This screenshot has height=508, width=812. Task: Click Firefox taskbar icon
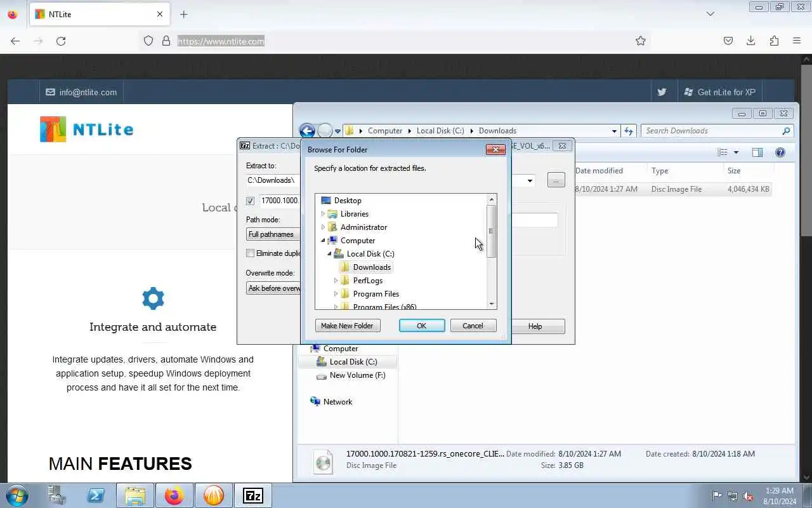tap(174, 495)
